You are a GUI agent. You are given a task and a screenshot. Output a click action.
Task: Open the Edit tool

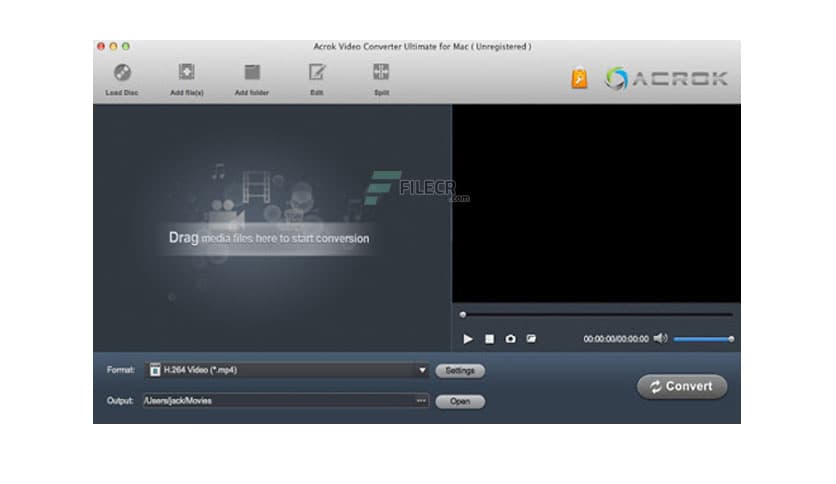[x=317, y=79]
